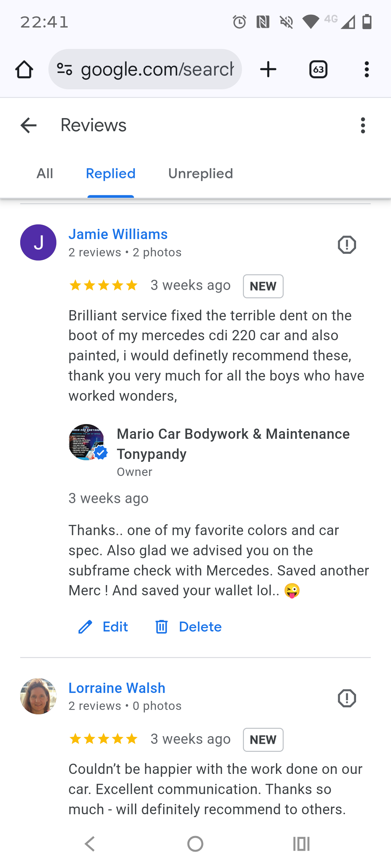Screen dimensions: 391x868
Task: Open Chrome's three-dot overflow menu
Action: (x=366, y=69)
